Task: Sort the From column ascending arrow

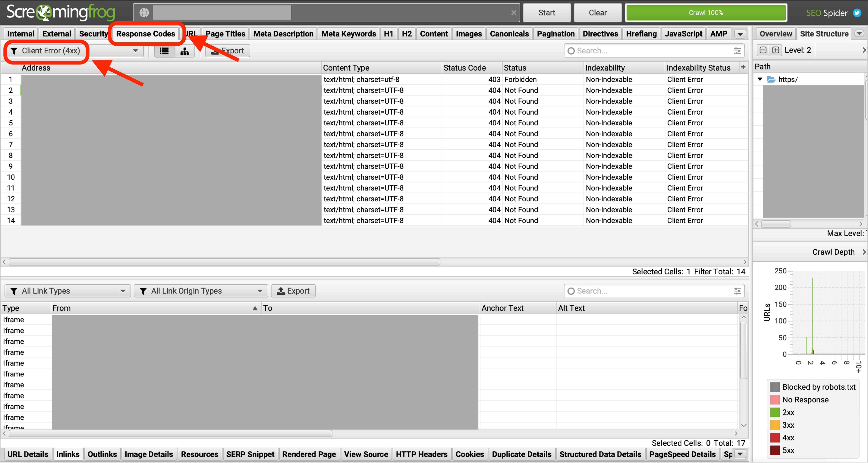Action: pos(255,308)
